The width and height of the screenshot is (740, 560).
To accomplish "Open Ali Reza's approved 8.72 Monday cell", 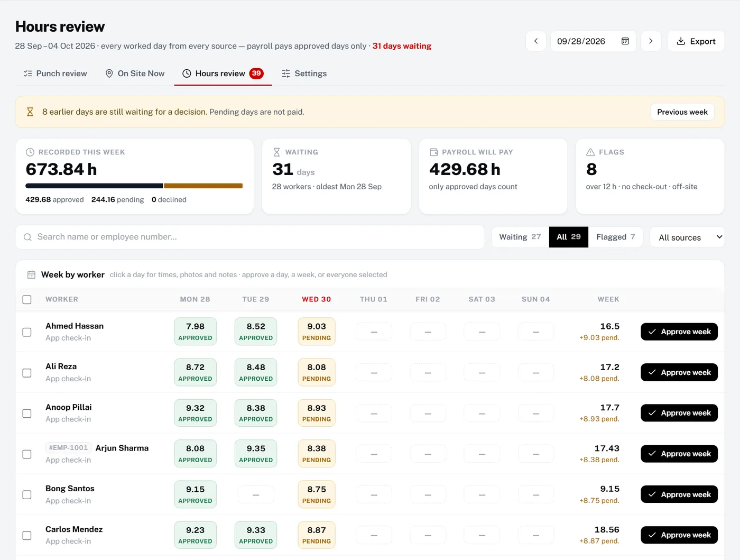I will [195, 372].
